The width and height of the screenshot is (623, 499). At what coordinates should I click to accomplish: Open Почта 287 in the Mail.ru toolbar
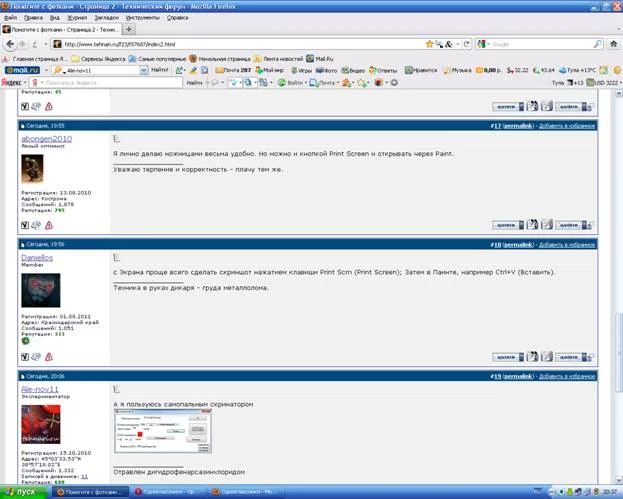click(x=233, y=70)
